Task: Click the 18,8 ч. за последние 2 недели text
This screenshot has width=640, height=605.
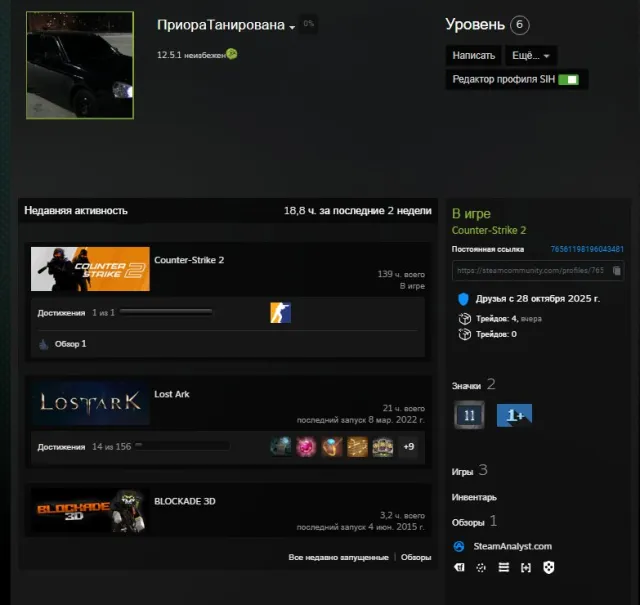Action: click(358, 211)
